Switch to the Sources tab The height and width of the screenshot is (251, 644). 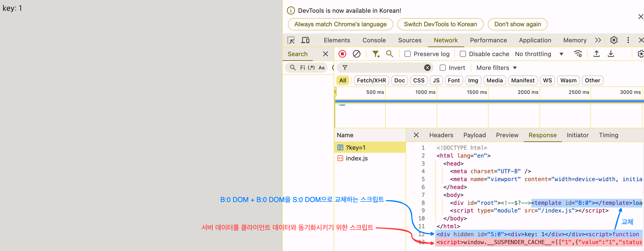[410, 40]
